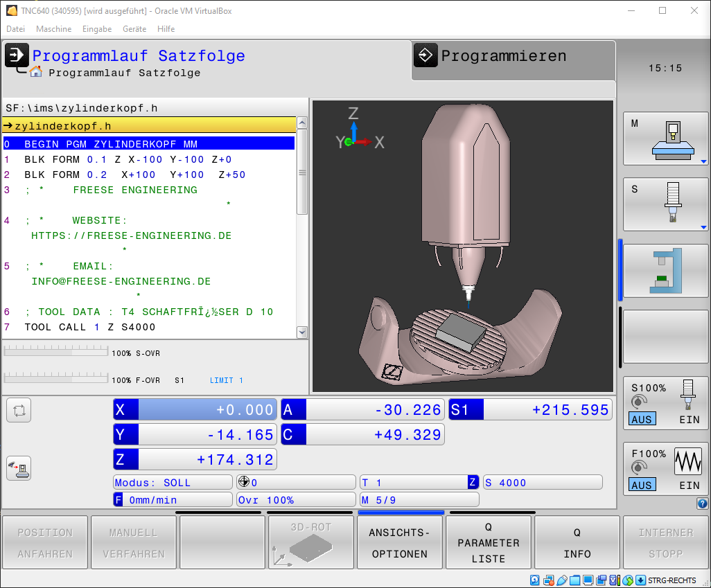Click the X axis position field
Screen dimensions: 711x588
click(x=195, y=410)
